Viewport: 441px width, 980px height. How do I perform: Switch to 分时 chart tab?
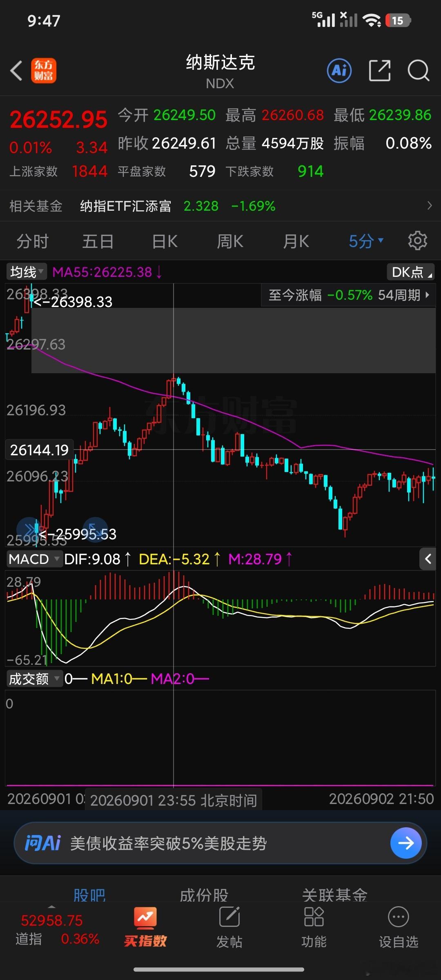[x=33, y=241]
